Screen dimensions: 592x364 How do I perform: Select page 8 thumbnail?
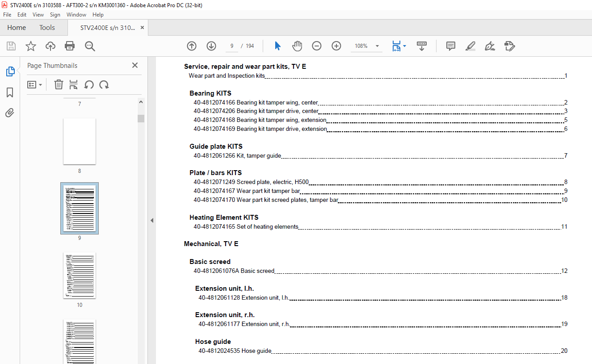coord(80,141)
